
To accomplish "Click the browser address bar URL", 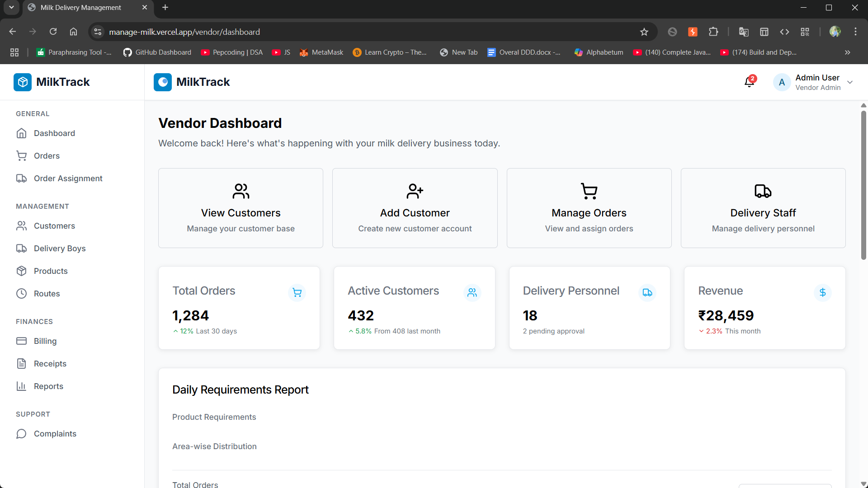I will 184,32.
